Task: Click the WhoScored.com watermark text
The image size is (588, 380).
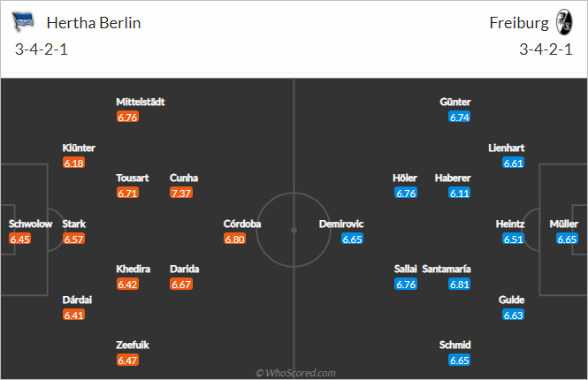Action: pos(296,373)
